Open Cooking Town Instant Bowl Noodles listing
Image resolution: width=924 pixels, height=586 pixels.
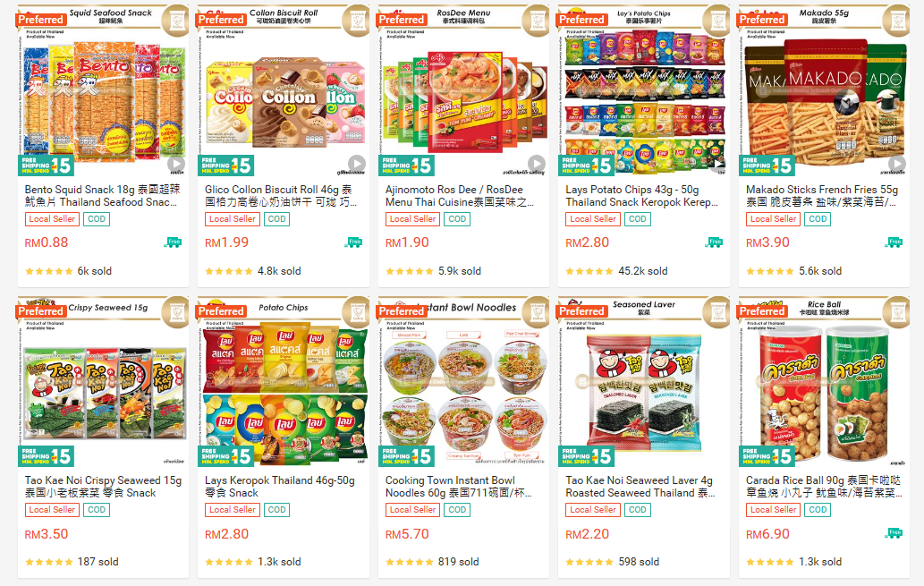pos(459,487)
